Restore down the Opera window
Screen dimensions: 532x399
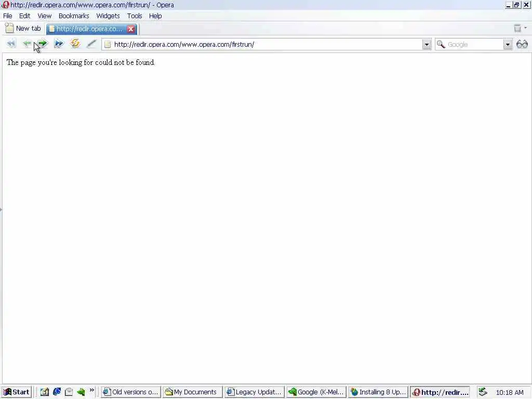click(516, 5)
